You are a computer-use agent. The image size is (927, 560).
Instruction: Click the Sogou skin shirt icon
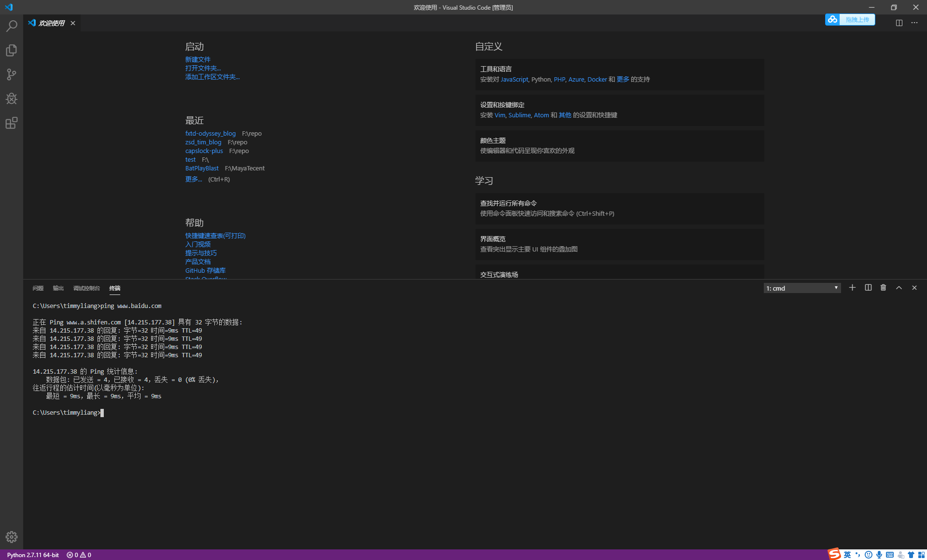(x=911, y=555)
